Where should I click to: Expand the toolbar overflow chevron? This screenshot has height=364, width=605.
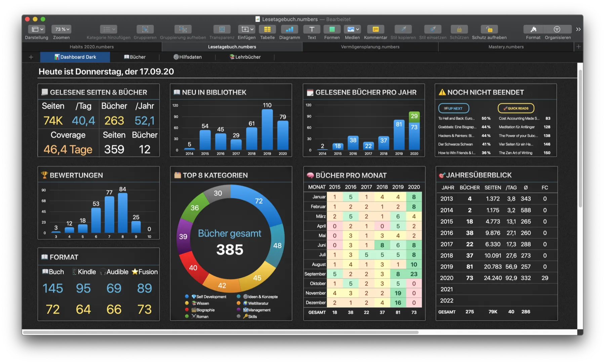coord(578,29)
